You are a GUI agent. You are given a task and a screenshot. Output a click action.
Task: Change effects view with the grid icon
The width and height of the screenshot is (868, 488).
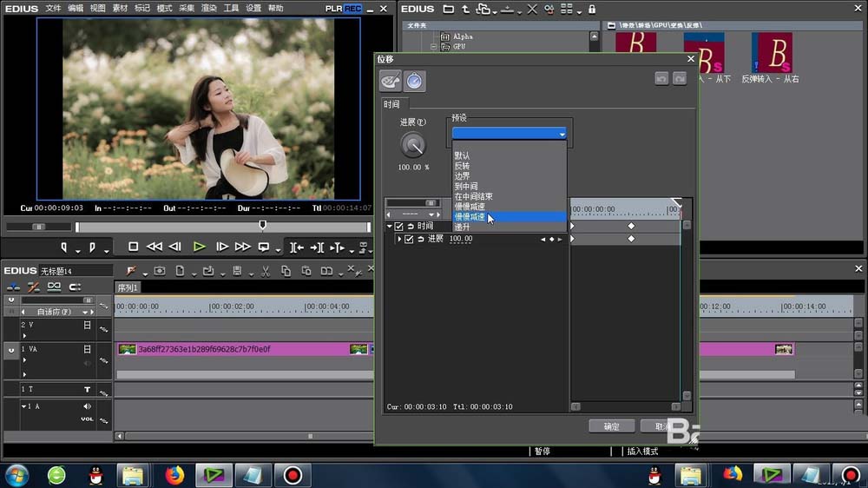[566, 9]
